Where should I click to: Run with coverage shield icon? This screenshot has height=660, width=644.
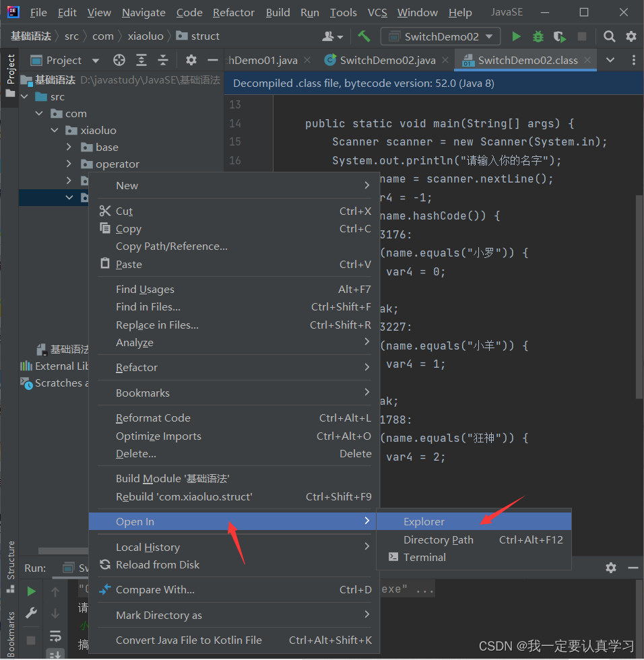559,36
